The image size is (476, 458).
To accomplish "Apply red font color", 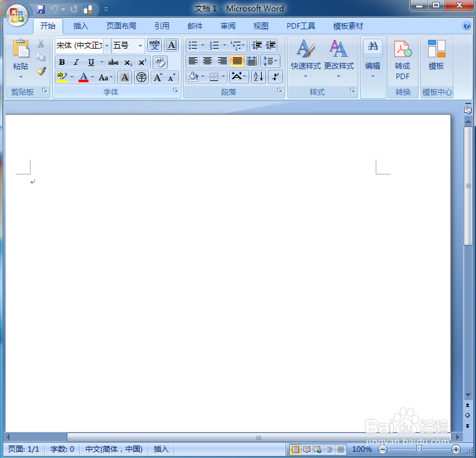I will pos(83,77).
